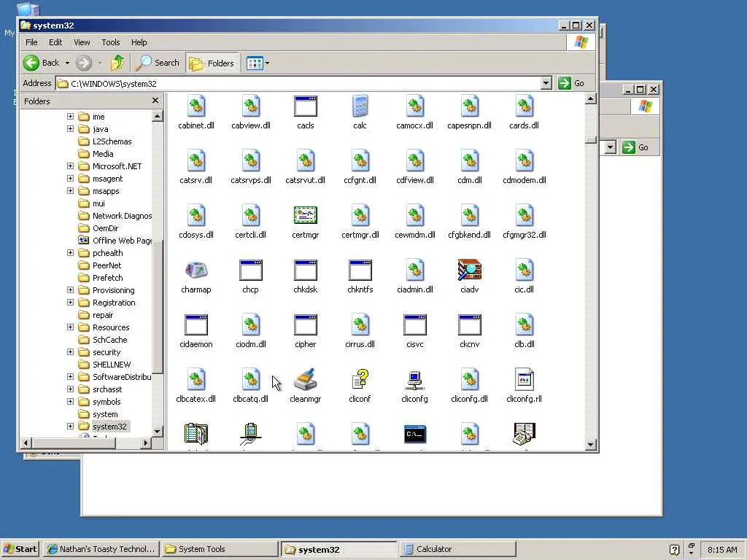Open background window address dropdown arrow
The height and width of the screenshot is (560, 747).
611,147
